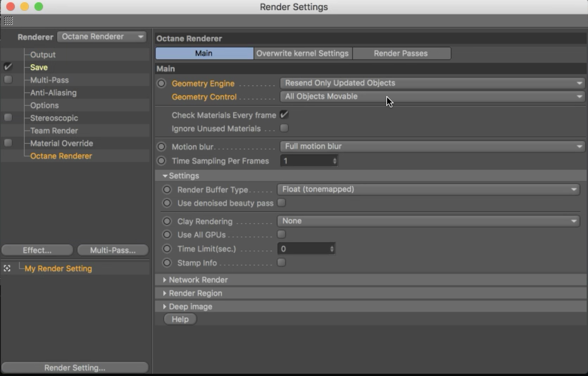Click the animation dot next to Geometry Engine
This screenshot has height=376, width=588.
coord(161,83)
